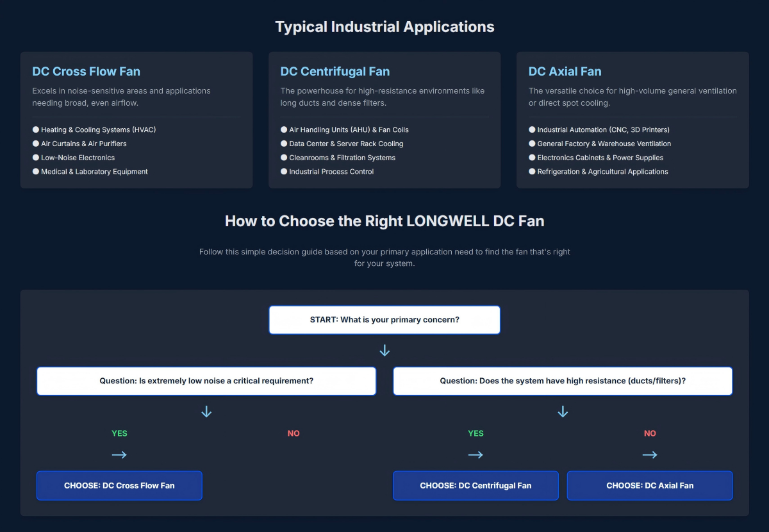Viewport: 769px width, 532px height.
Task: Click the START: What is your primary concern box
Action: point(384,319)
